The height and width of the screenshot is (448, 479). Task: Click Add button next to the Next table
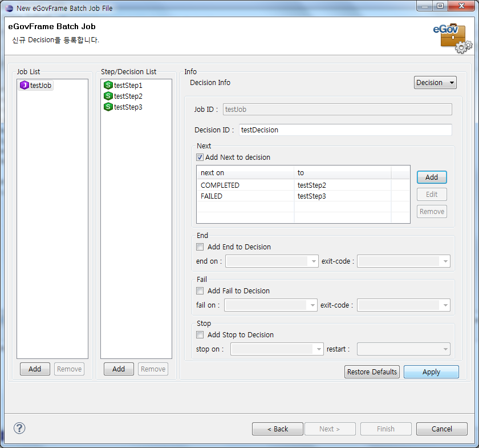click(432, 177)
